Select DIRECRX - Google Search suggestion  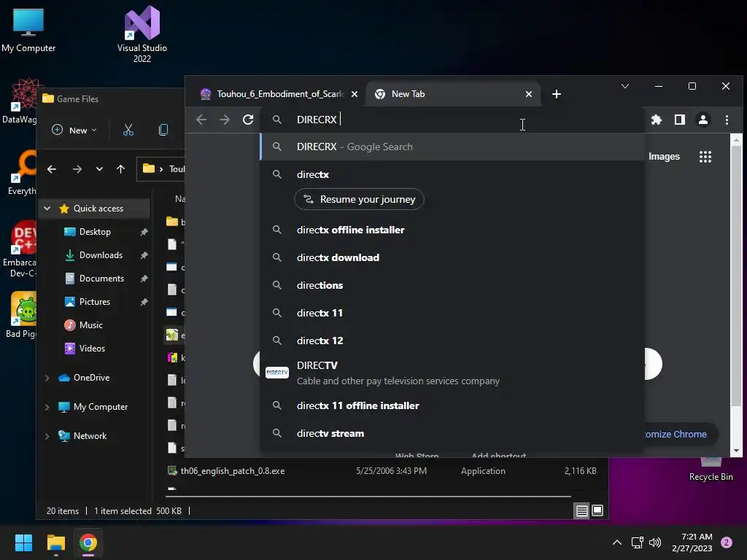[452, 147]
